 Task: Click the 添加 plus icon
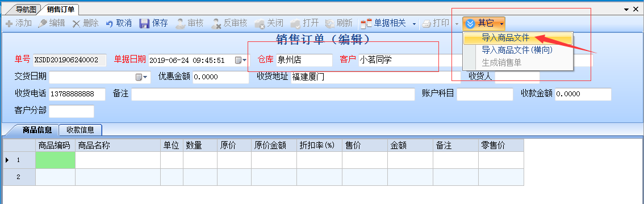pos(9,24)
